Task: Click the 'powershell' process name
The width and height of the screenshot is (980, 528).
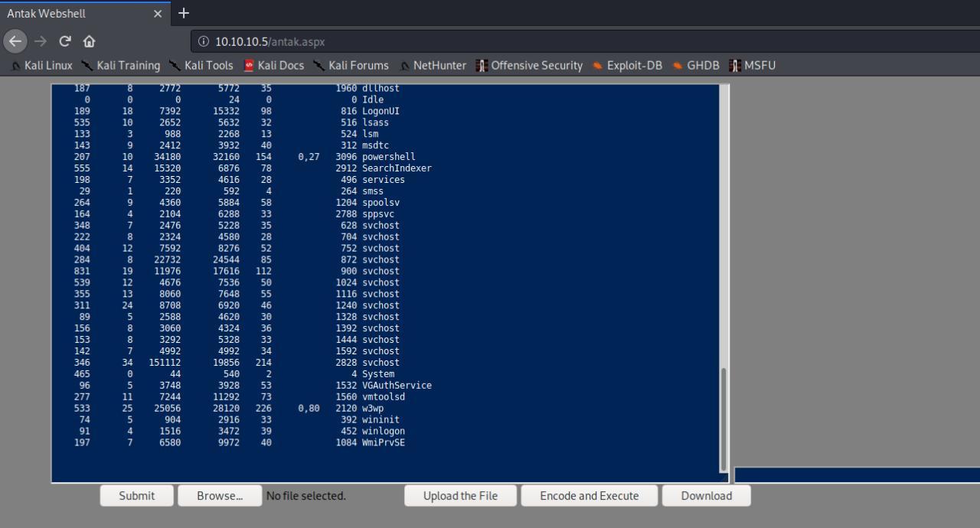Action: (x=388, y=157)
